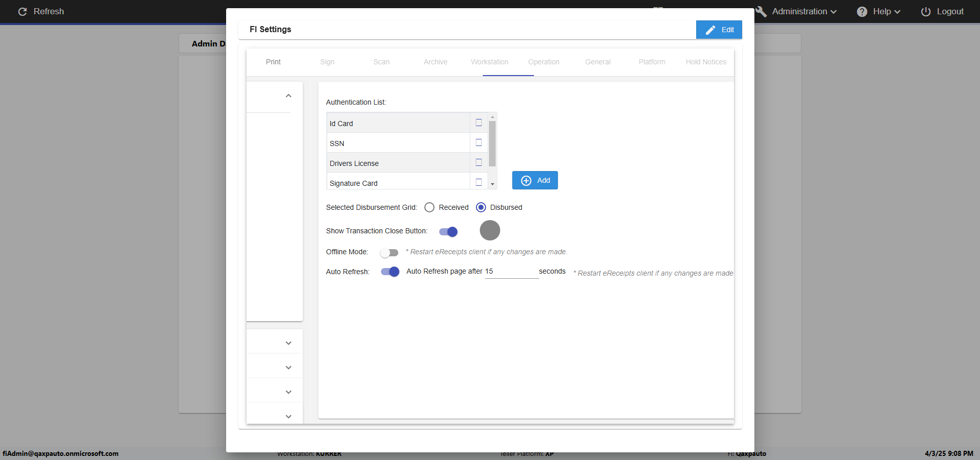Tick the Drivers License checkbox
This screenshot has height=460, width=980.
click(479, 162)
